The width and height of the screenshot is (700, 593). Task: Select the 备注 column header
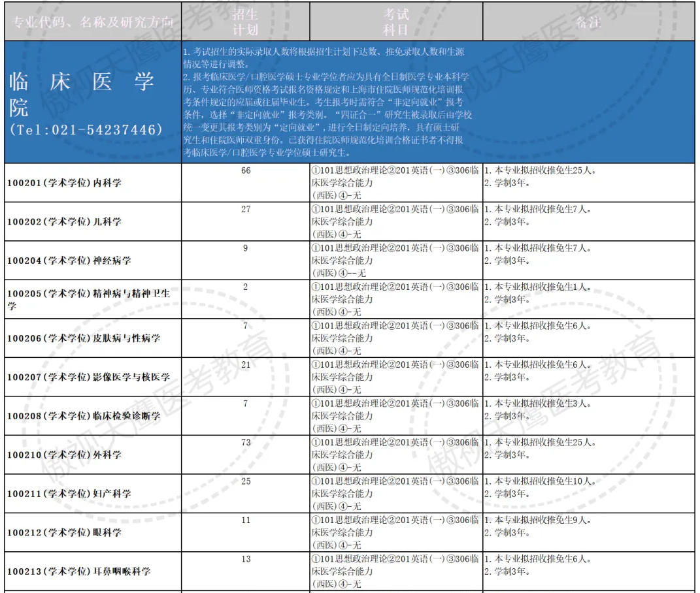(588, 22)
